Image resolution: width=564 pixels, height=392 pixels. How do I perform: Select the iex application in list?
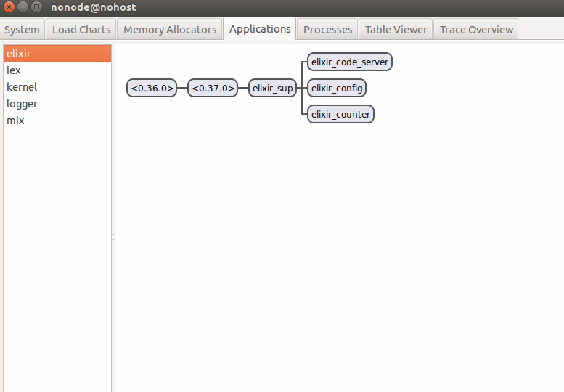click(x=57, y=70)
